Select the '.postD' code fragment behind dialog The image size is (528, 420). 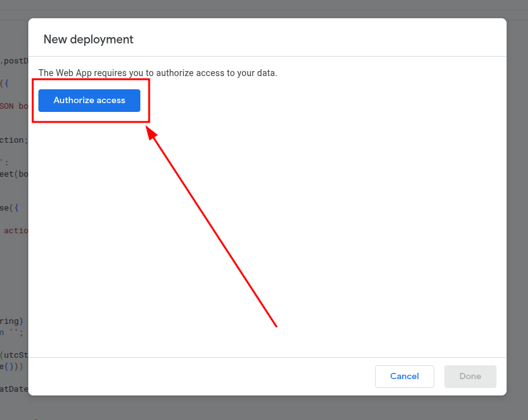(14, 61)
